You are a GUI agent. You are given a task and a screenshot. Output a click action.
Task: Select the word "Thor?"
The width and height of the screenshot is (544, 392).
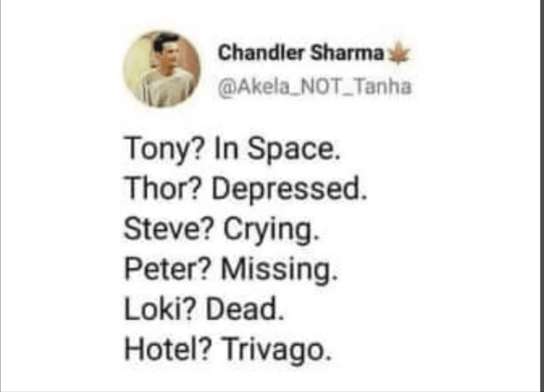tap(163, 189)
